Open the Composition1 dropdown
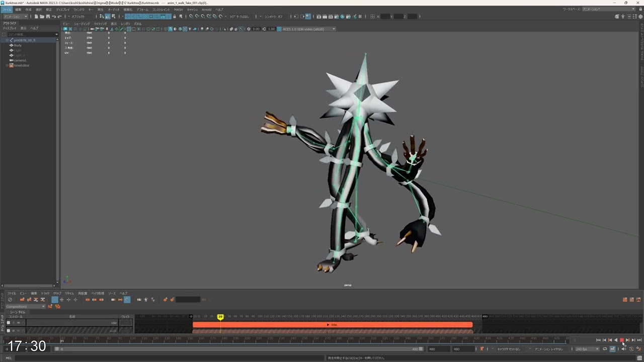Image resolution: width=644 pixels, height=362 pixels. point(25,306)
